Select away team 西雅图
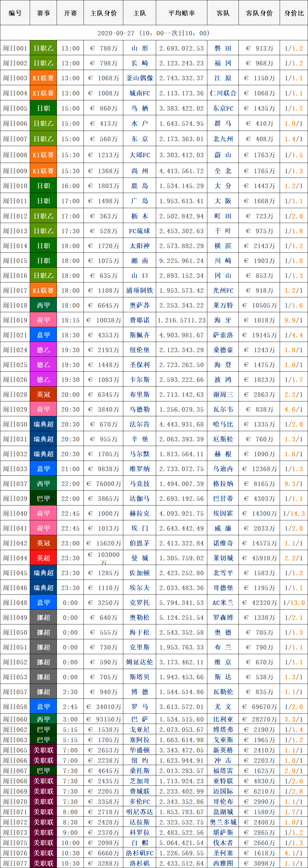The width and height of the screenshot is (308, 868). [x=223, y=863]
